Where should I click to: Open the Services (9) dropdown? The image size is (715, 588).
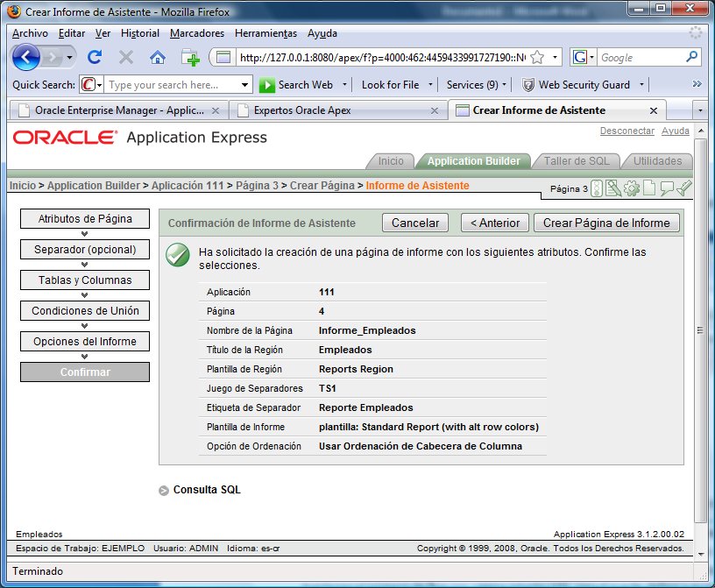pyautogui.click(x=504, y=84)
